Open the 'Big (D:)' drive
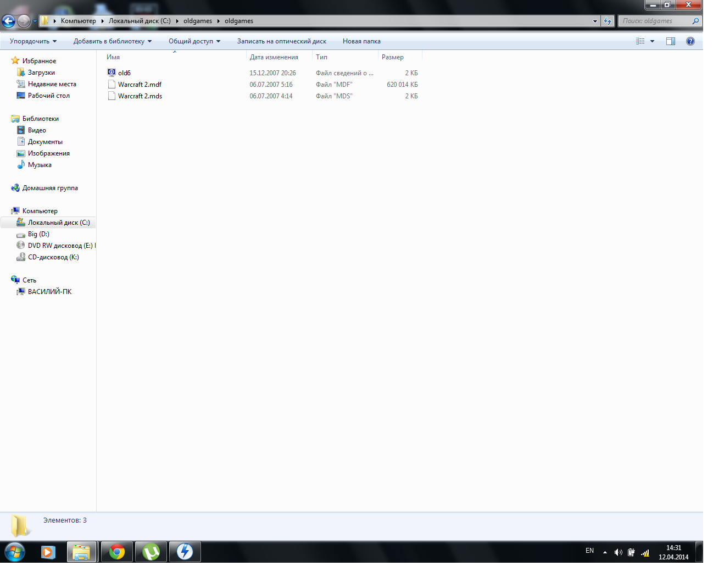Image resolution: width=713 pixels, height=588 pixels. (38, 234)
